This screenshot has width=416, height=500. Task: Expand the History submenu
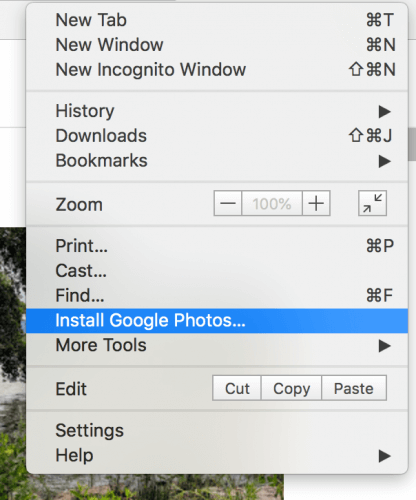[217, 111]
